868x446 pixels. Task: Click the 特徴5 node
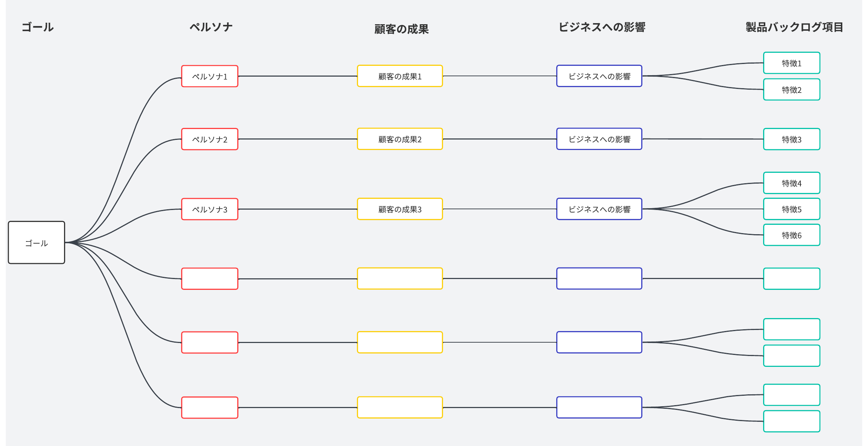pyautogui.click(x=792, y=209)
